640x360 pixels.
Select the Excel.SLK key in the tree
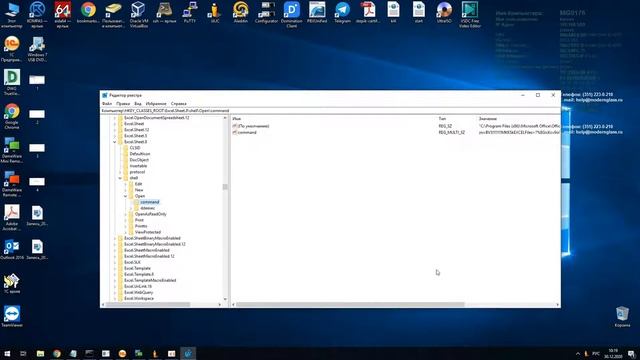click(132, 262)
